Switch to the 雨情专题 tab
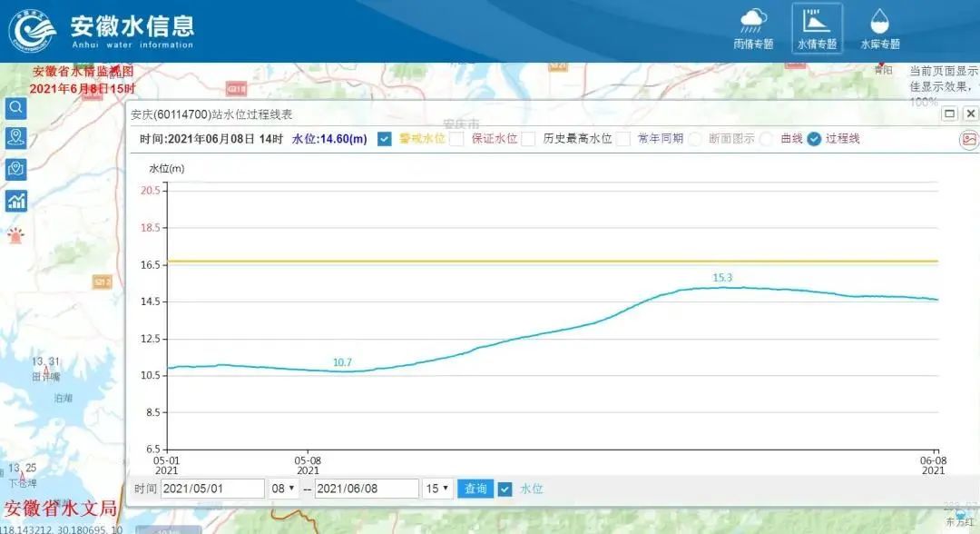Image resolution: width=980 pixels, height=534 pixels. coord(753,29)
